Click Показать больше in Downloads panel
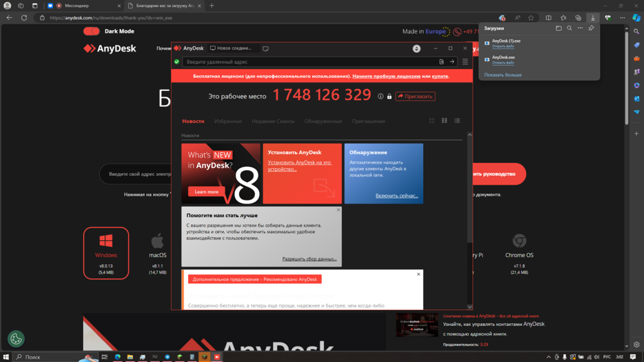 (x=503, y=75)
